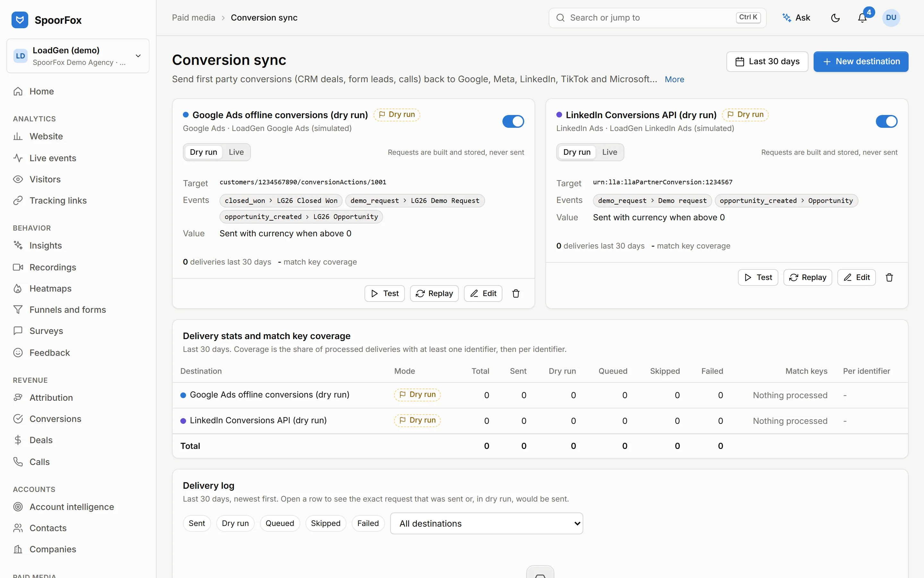Switch LinkedIn destination to Live mode

point(609,152)
